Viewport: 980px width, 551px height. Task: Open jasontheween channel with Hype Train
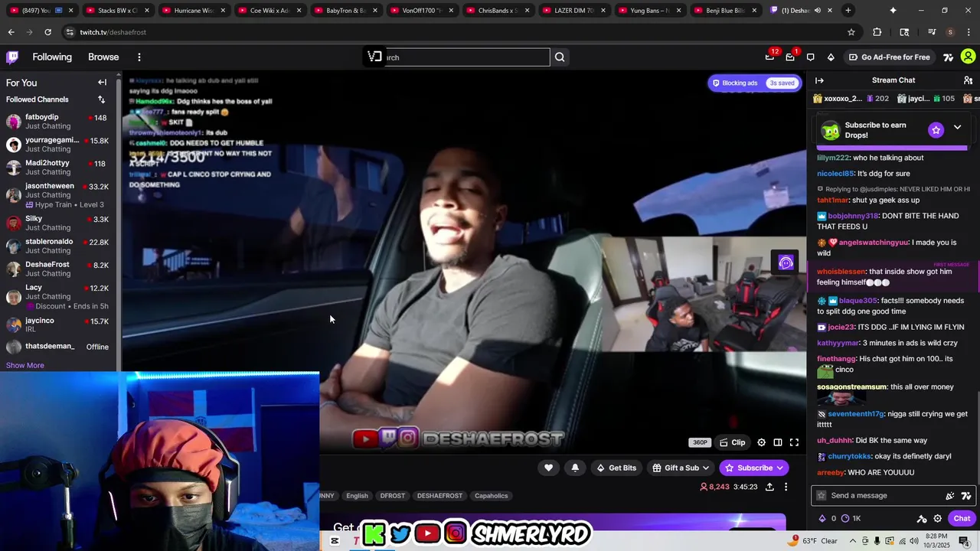click(x=59, y=195)
